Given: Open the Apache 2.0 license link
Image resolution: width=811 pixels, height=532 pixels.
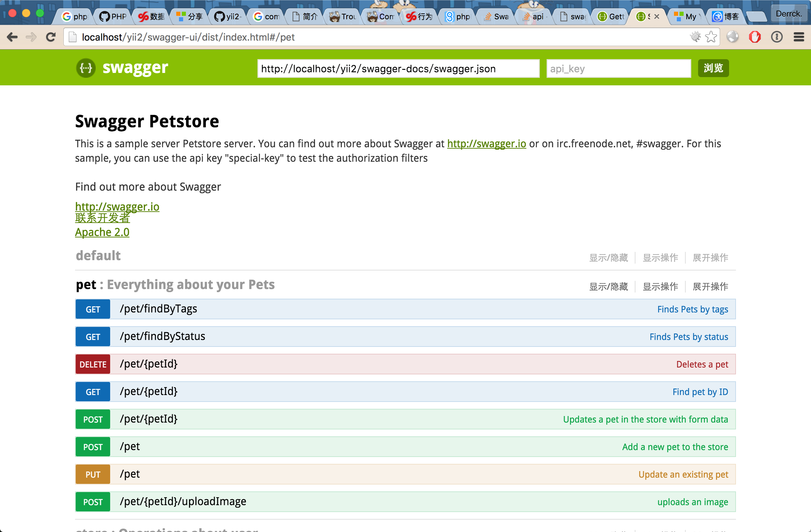Looking at the screenshot, I should click(102, 232).
